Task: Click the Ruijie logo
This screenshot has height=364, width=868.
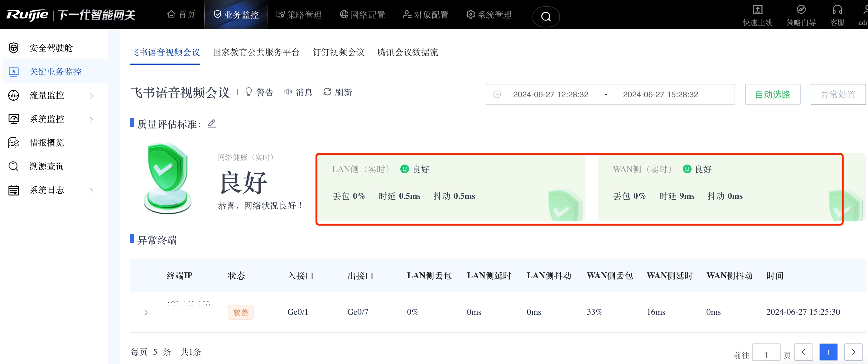Action: click(x=27, y=15)
